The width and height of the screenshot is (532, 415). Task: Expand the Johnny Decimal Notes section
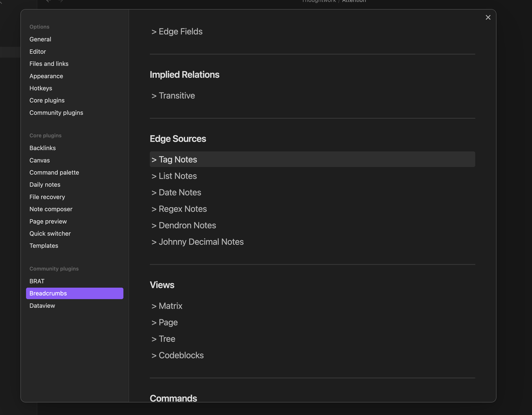(197, 242)
